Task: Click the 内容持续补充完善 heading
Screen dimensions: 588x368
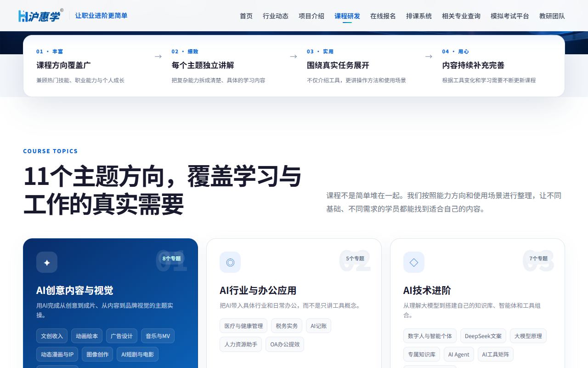Action: click(x=473, y=65)
